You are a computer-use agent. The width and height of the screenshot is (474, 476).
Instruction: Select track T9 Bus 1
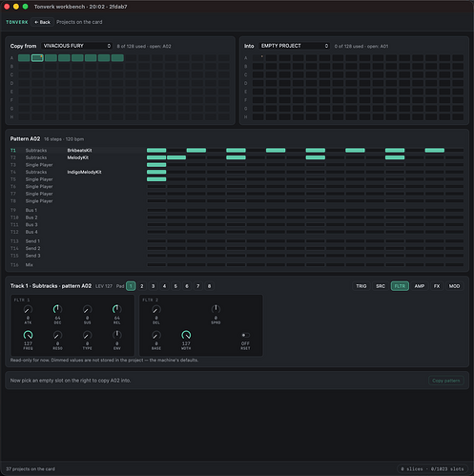point(237,210)
